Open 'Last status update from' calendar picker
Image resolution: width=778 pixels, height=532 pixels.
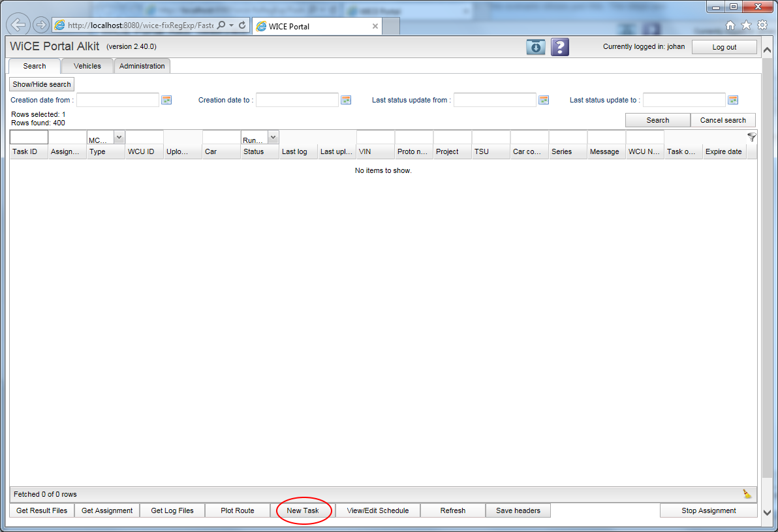click(x=544, y=100)
